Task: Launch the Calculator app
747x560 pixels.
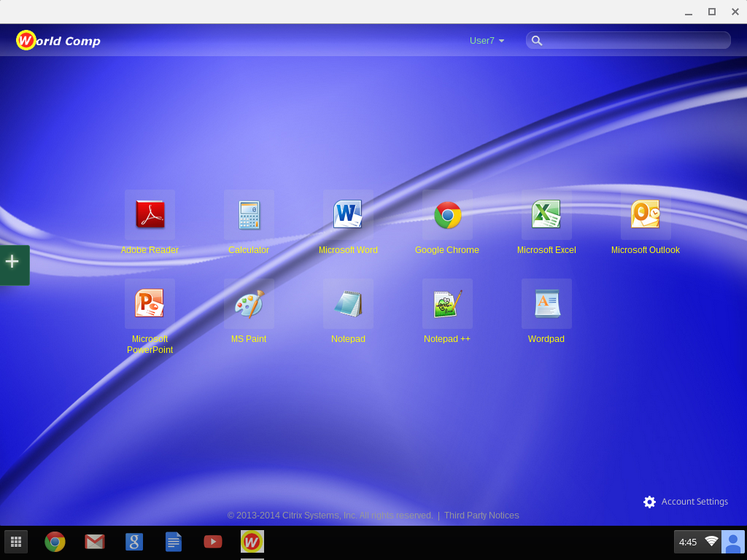Action: [x=249, y=215]
